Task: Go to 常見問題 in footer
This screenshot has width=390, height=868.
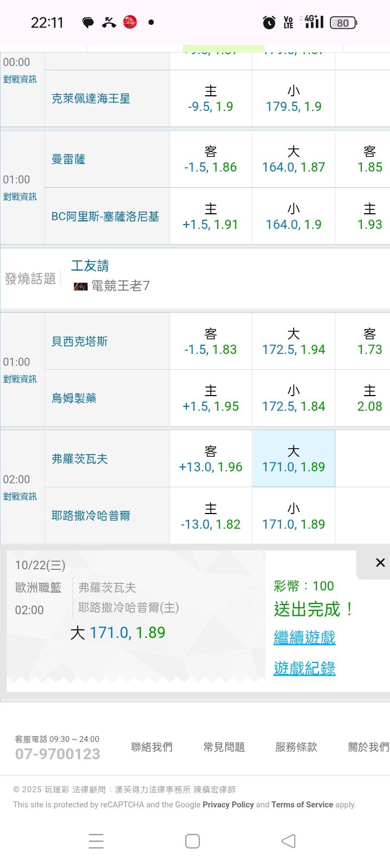Action: pos(224,747)
